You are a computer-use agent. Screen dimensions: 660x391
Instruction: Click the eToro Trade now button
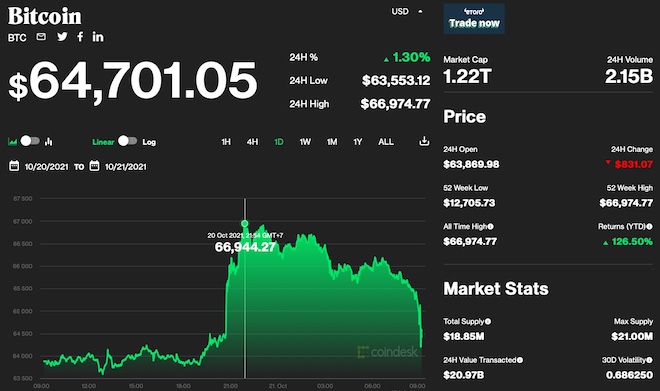pos(474,19)
